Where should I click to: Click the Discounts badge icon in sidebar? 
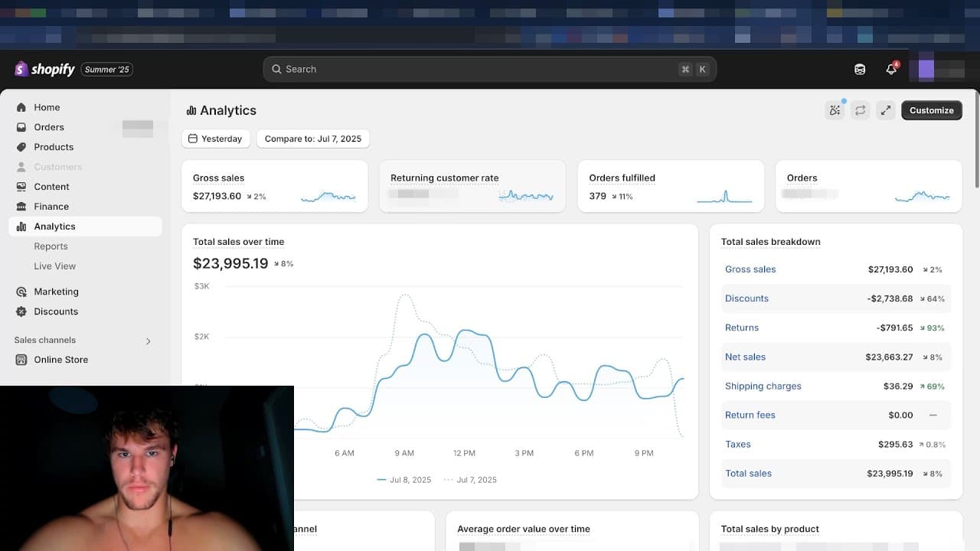pos(21,312)
